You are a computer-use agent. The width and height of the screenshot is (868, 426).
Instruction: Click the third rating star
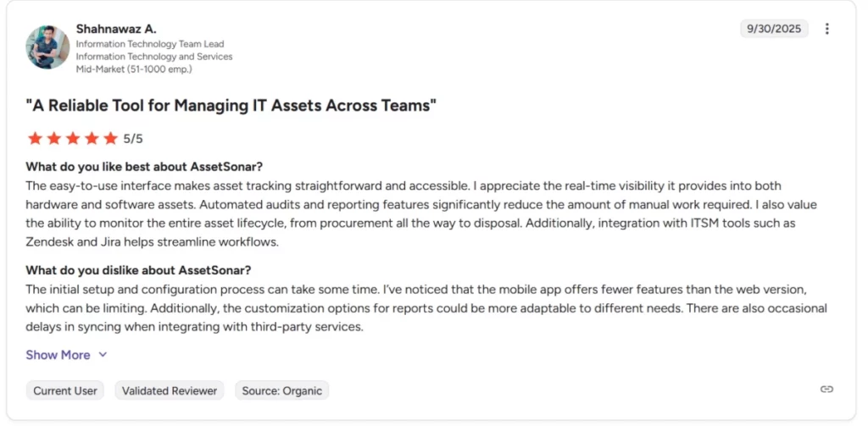tap(73, 138)
